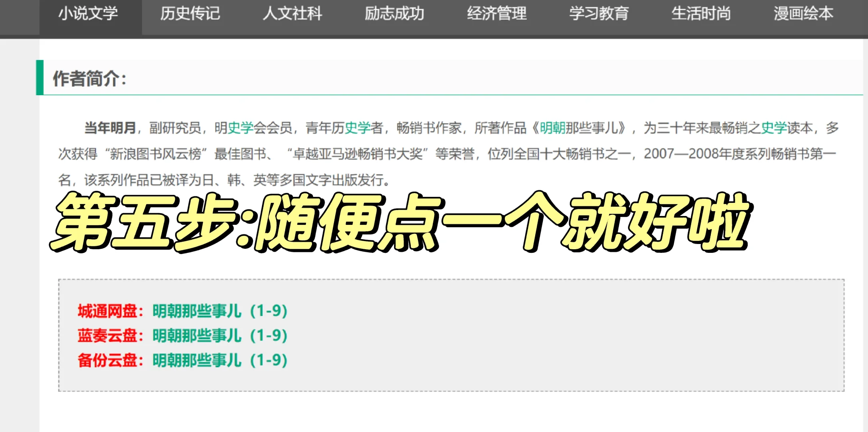The image size is (868, 432).
Task: Open the 历史传记 category tab
Action: coord(190,14)
